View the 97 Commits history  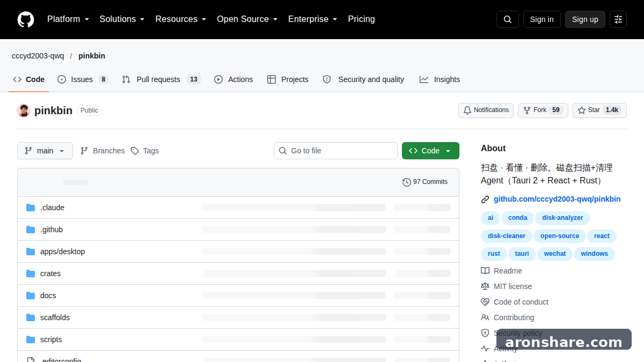425,182
